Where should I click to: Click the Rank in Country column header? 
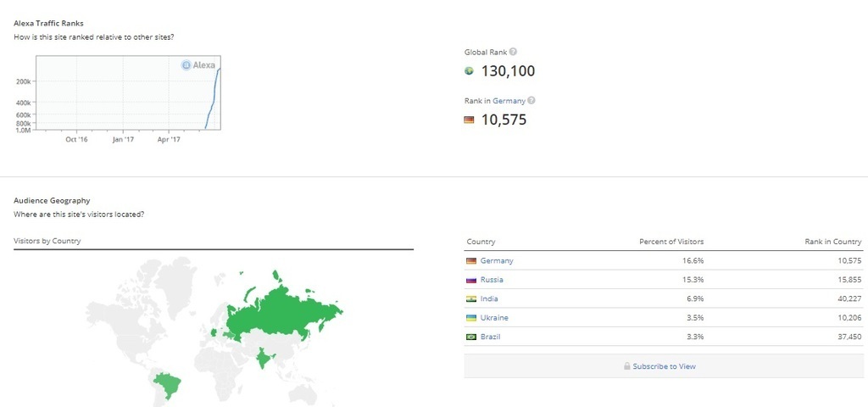[833, 242]
